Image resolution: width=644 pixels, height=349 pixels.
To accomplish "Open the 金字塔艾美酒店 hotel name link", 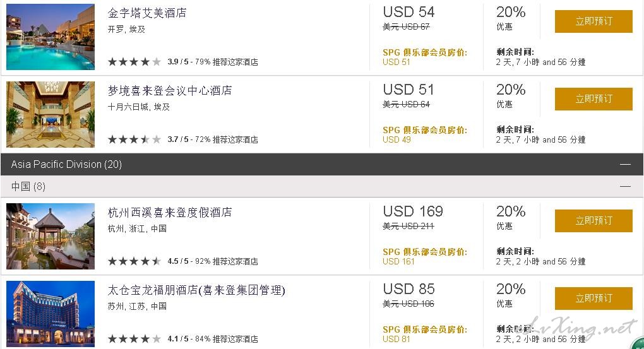I will pyautogui.click(x=147, y=13).
